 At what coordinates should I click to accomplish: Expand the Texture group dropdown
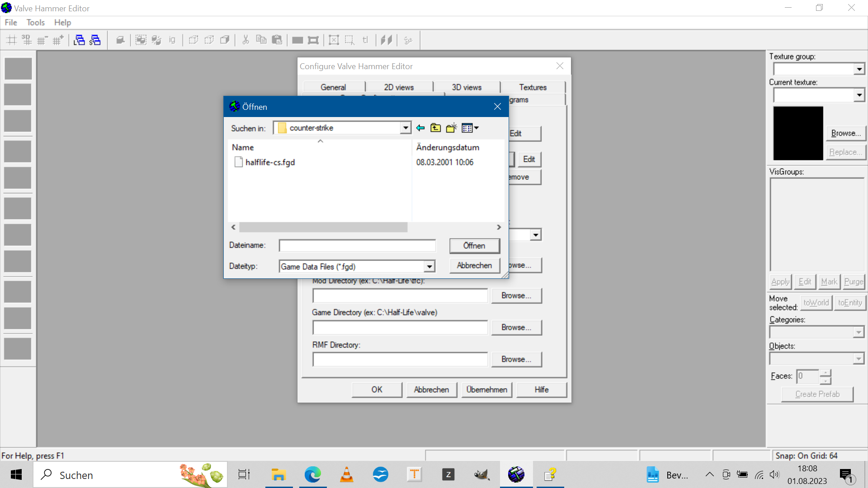pyautogui.click(x=859, y=69)
